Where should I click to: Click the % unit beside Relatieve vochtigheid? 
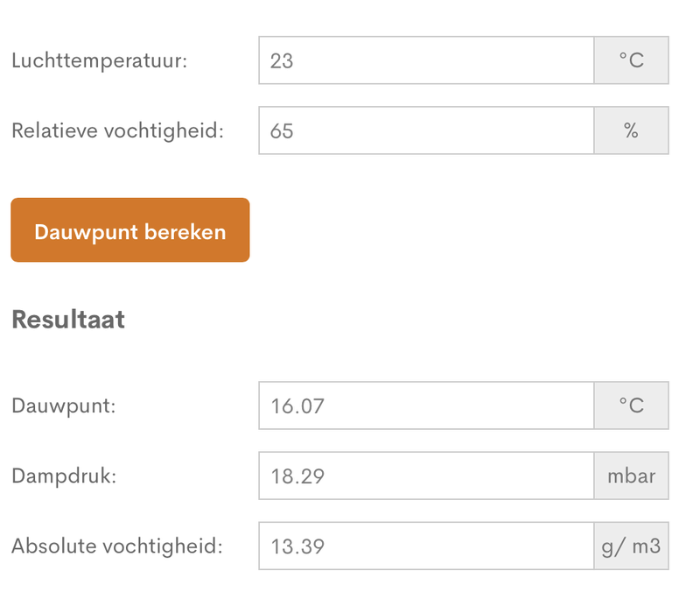pos(631,130)
